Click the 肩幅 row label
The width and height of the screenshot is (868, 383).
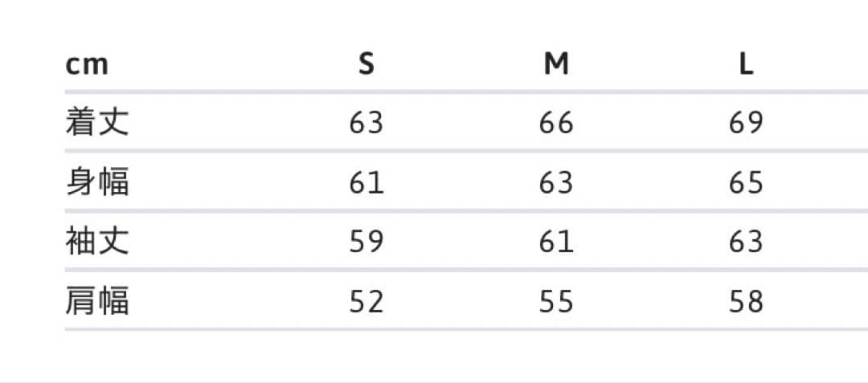click(97, 301)
